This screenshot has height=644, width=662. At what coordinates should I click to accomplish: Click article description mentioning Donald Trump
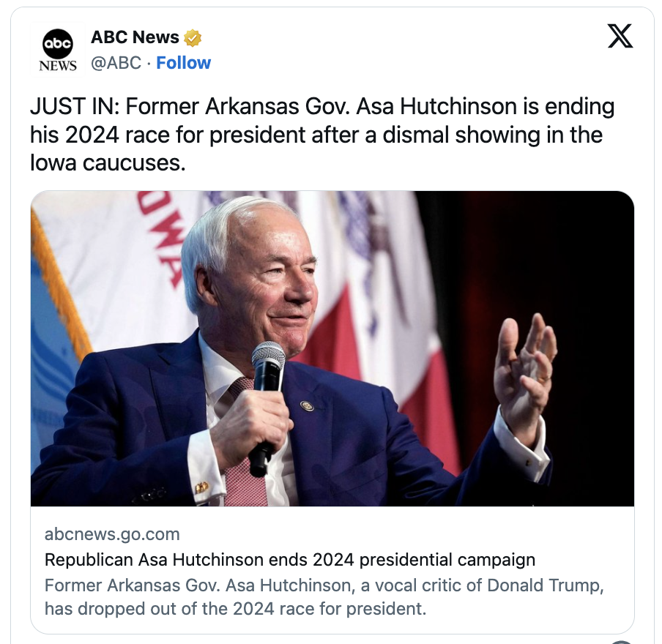[324, 597]
